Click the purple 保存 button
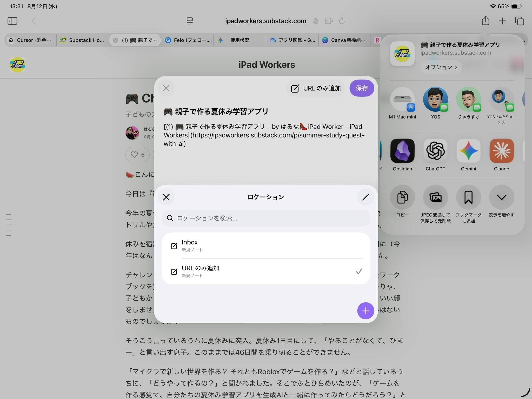The image size is (532, 399). click(x=362, y=88)
